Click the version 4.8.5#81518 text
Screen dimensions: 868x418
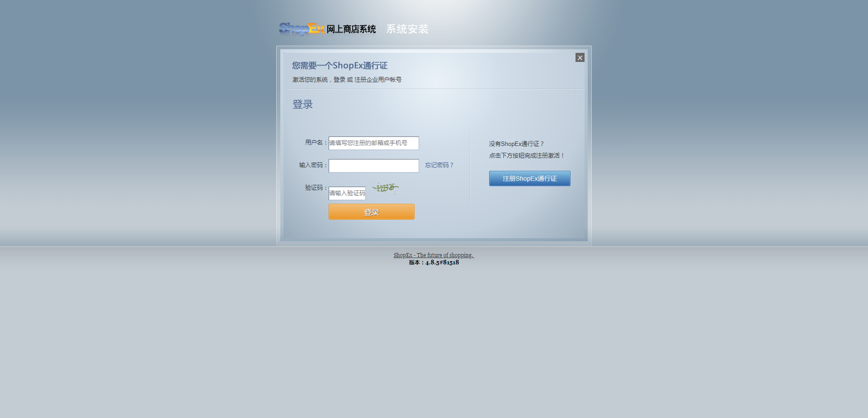click(x=434, y=263)
